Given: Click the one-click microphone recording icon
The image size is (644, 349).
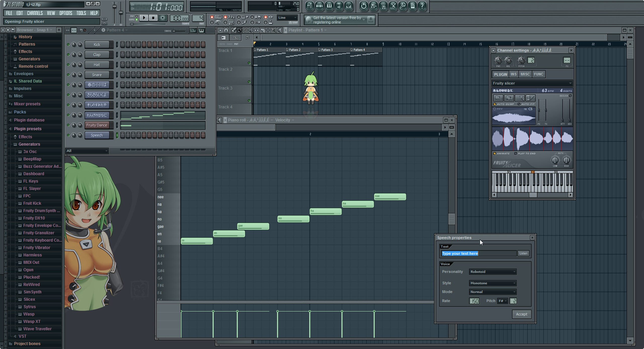Looking at the screenshot, I should coord(403,6).
